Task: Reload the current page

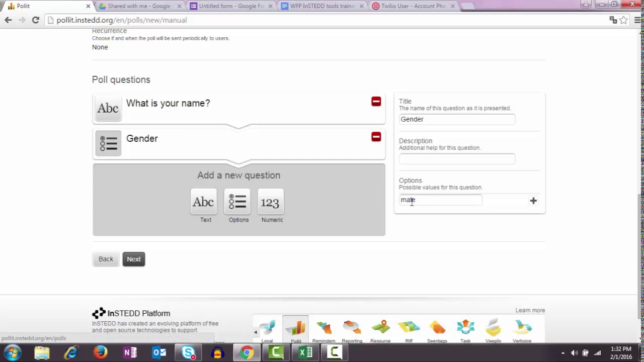Action: click(35, 20)
